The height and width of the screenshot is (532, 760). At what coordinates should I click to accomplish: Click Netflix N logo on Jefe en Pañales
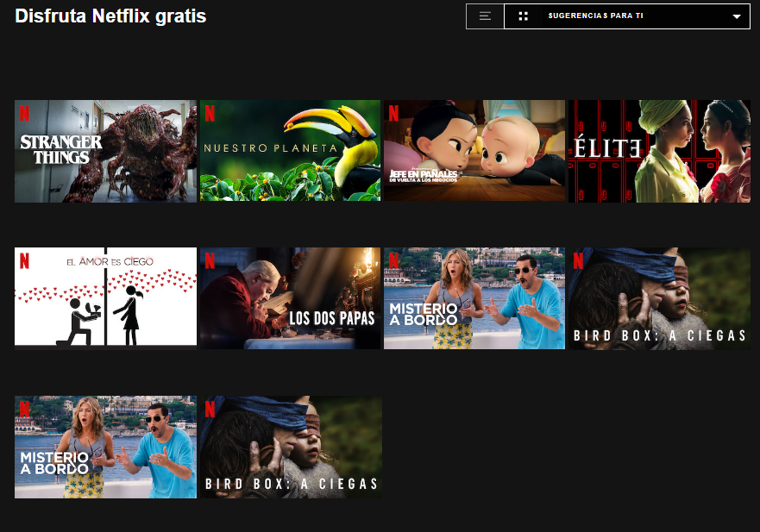point(393,112)
